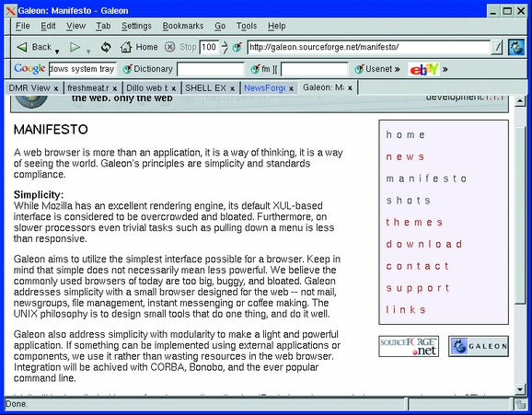This screenshot has width=532, height=415.
Task: Click the green Forward arrow icon
Action: 75,47
